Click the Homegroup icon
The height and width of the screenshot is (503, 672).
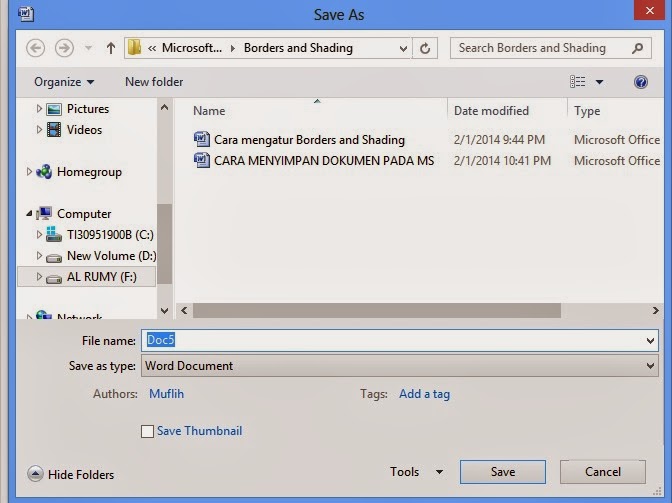click(x=44, y=172)
